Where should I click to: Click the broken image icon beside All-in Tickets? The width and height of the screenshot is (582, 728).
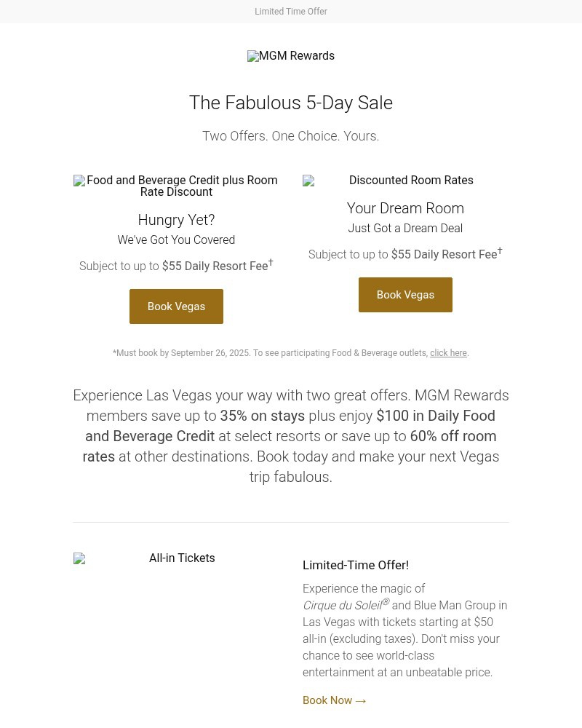pos(79,558)
